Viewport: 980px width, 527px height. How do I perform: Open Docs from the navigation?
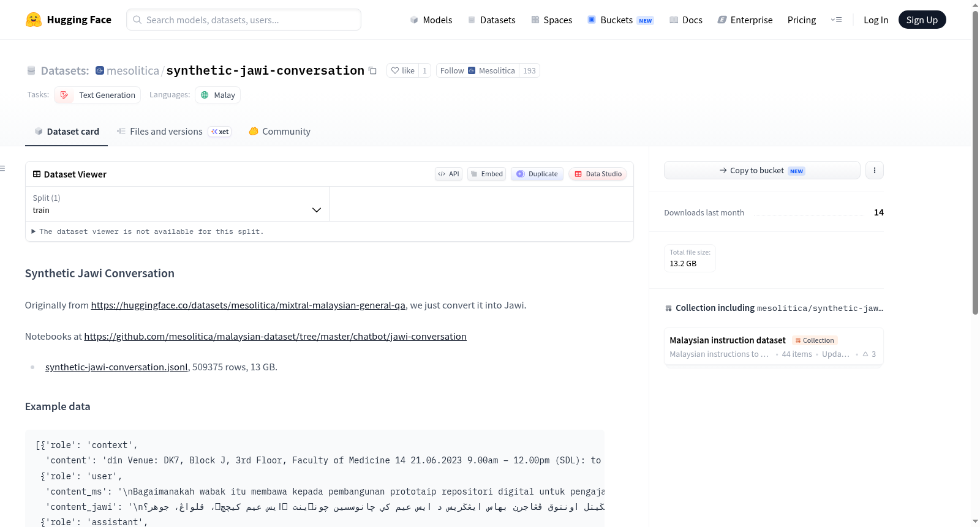pos(686,20)
